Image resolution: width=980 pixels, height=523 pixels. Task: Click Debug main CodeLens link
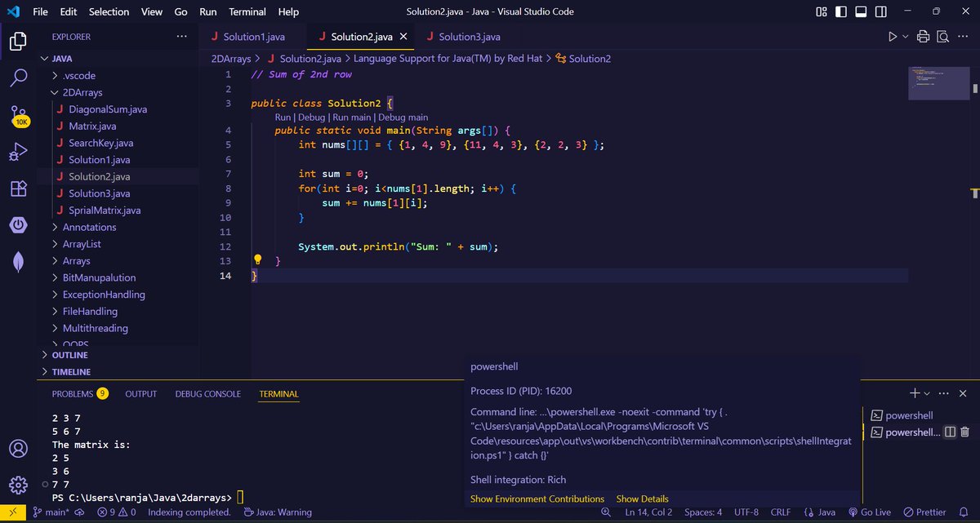pos(403,117)
